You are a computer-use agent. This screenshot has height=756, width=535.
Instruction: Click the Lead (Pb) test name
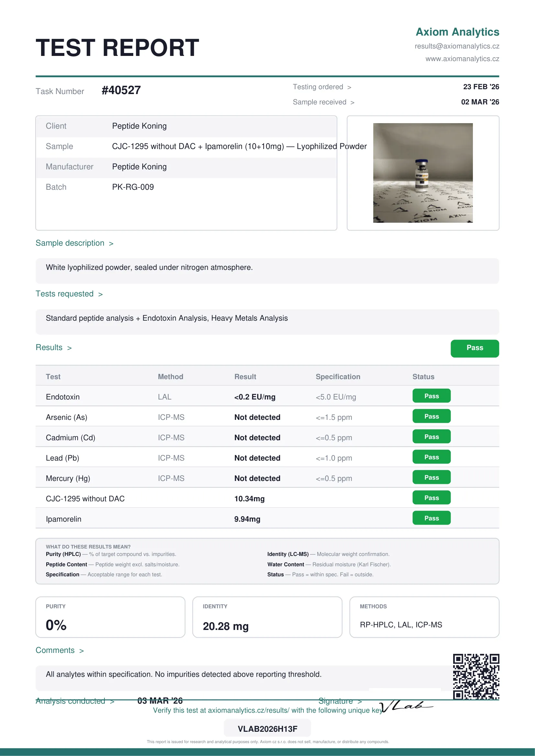(x=63, y=458)
